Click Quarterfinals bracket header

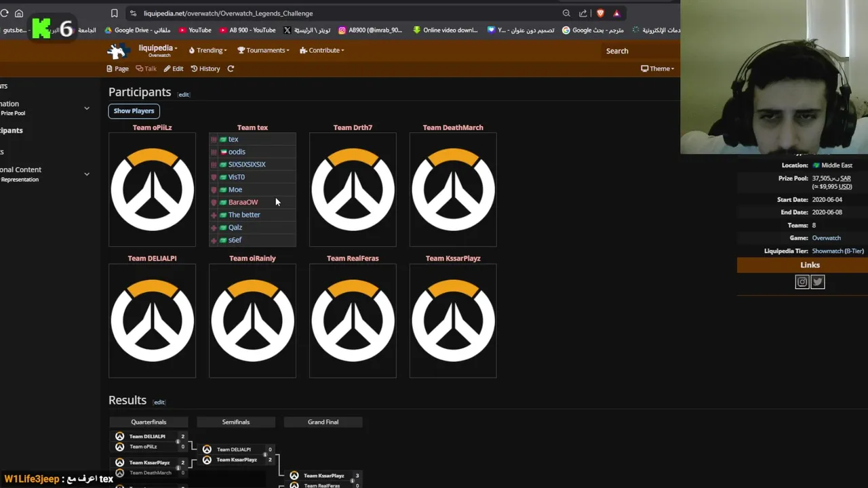click(149, 422)
